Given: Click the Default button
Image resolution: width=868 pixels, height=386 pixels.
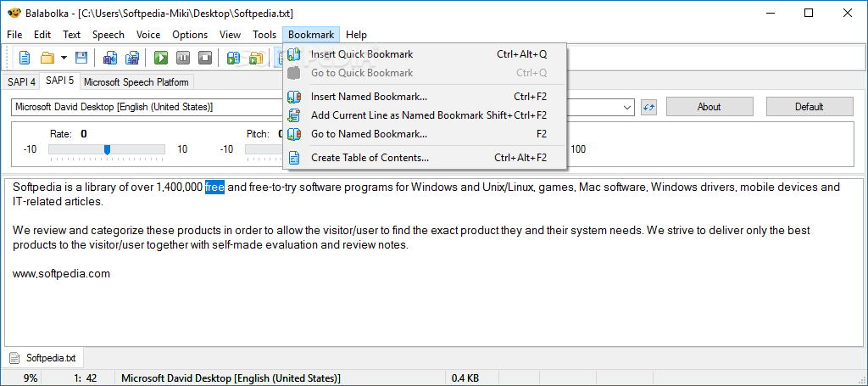Looking at the screenshot, I should 810,106.
